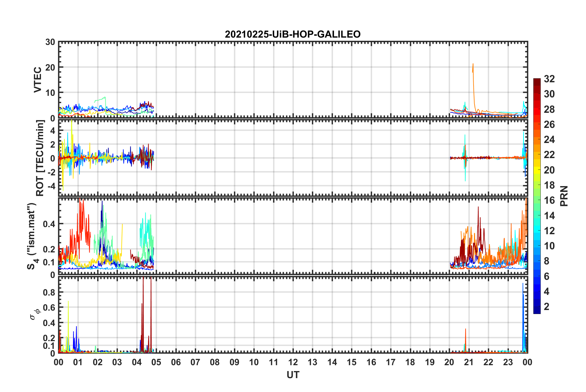Click the plot title 20210225-UiB-HOP-GALILEO
Screen dimensions: 586x392
tap(293, 34)
